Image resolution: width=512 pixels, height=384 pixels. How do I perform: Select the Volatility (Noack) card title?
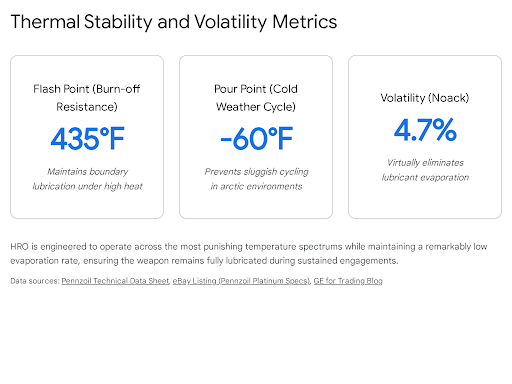pos(425,98)
